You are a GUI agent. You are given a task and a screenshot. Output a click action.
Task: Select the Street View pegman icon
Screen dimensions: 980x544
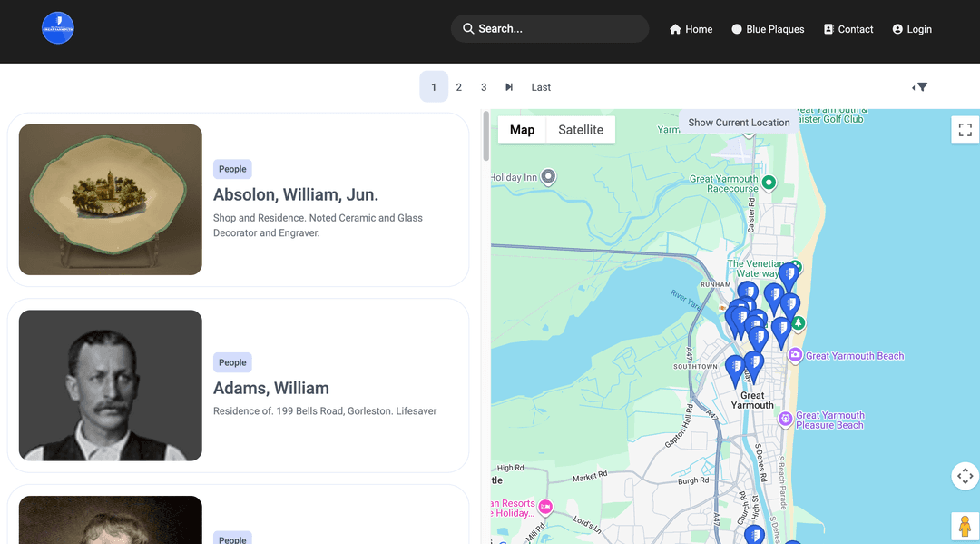pos(965,526)
